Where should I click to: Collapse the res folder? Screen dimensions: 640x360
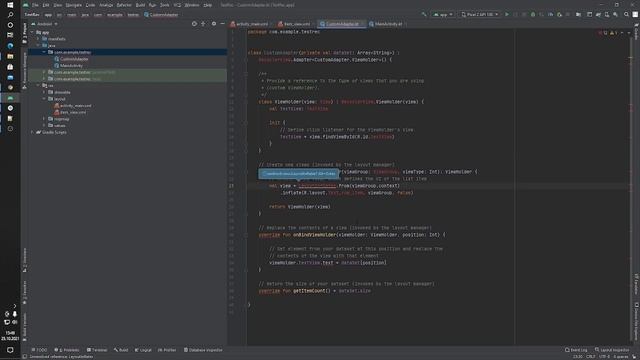(x=38, y=85)
